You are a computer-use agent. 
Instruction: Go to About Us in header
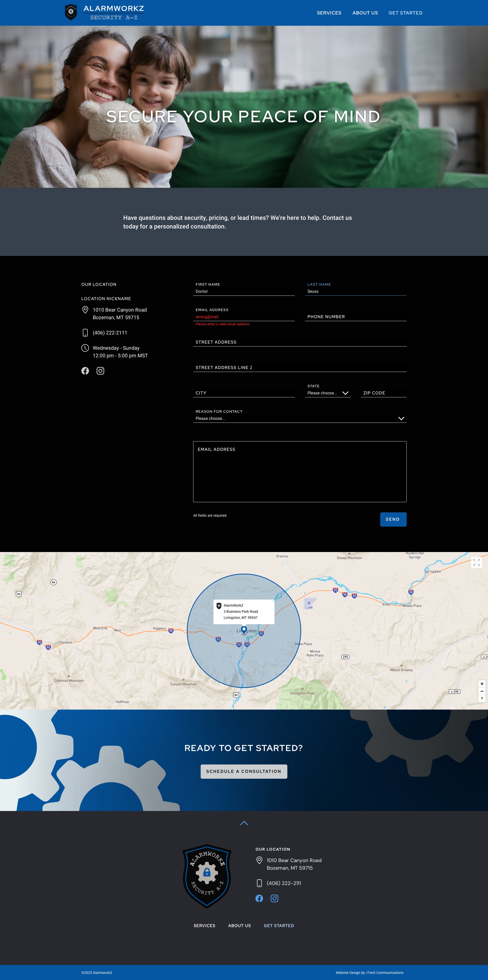click(x=365, y=13)
